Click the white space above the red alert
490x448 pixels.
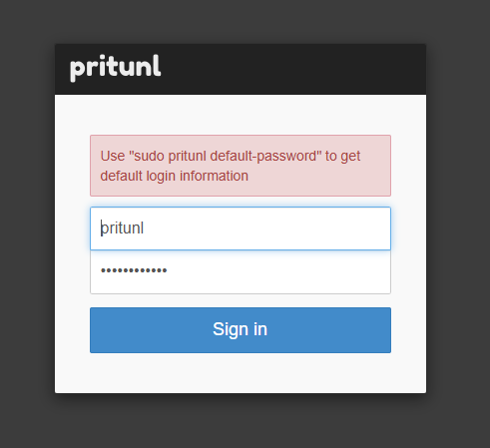pos(241,115)
